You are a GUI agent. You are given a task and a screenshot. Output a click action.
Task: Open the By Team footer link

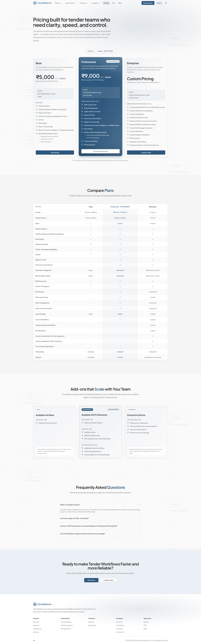click(91, 622)
